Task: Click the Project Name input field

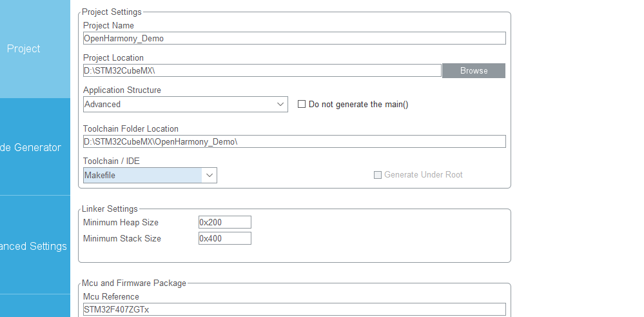Action: click(295, 38)
